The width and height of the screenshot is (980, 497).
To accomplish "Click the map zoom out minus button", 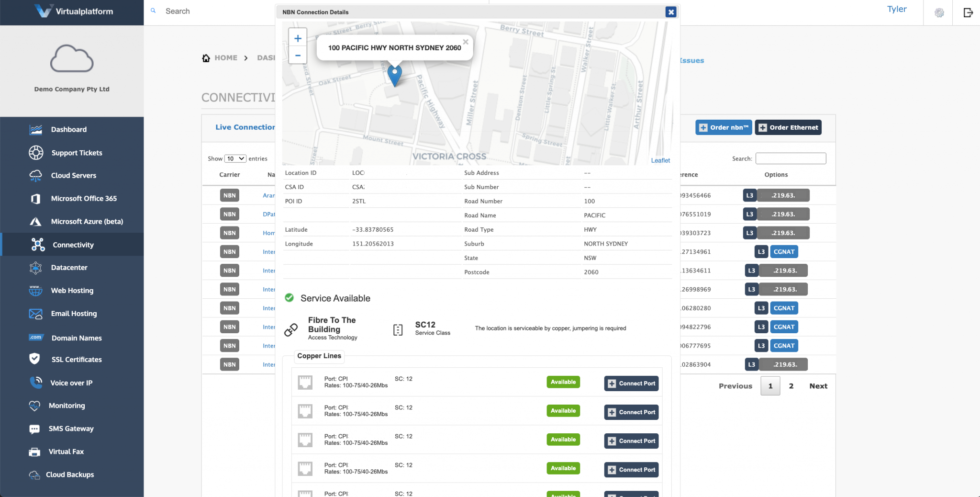I will 298,56.
